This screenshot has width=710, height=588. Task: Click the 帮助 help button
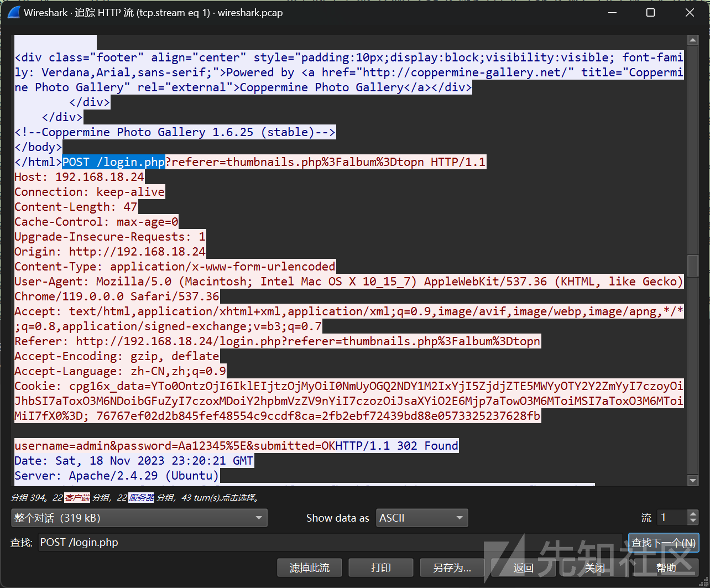666,568
